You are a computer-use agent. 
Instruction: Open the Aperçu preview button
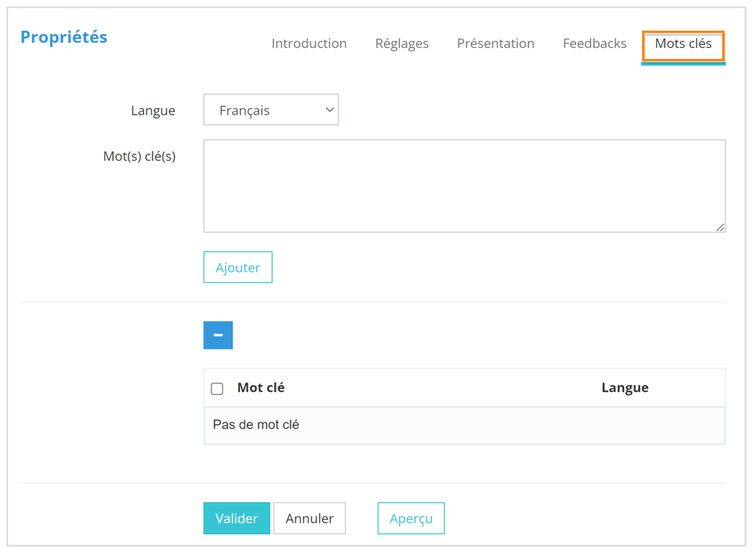[x=411, y=518]
